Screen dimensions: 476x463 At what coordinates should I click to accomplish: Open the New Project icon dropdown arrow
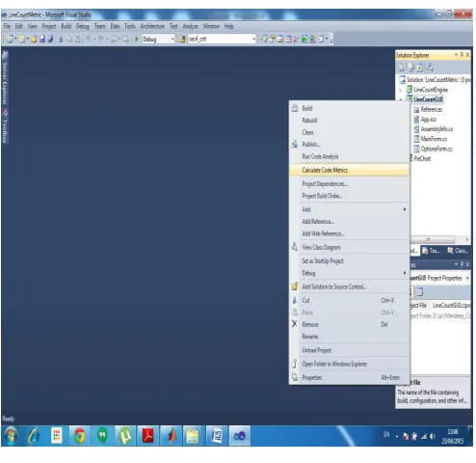pyautogui.click(x=15, y=40)
